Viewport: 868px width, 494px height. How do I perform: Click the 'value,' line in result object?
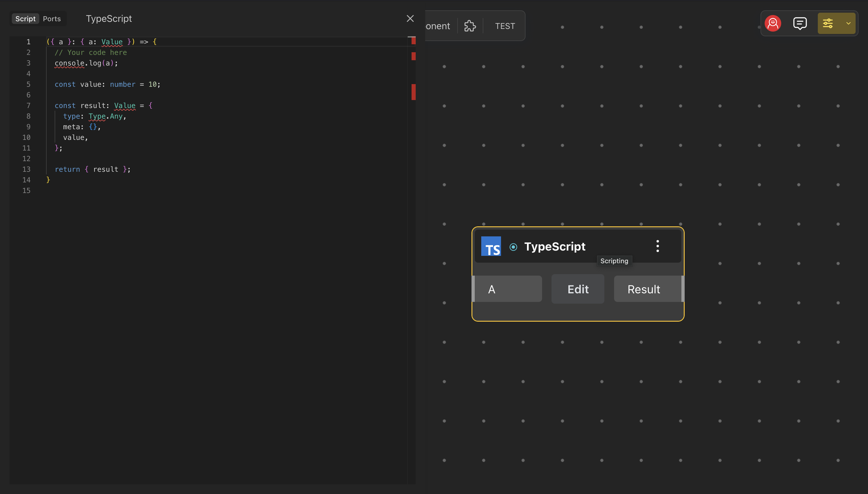point(75,138)
